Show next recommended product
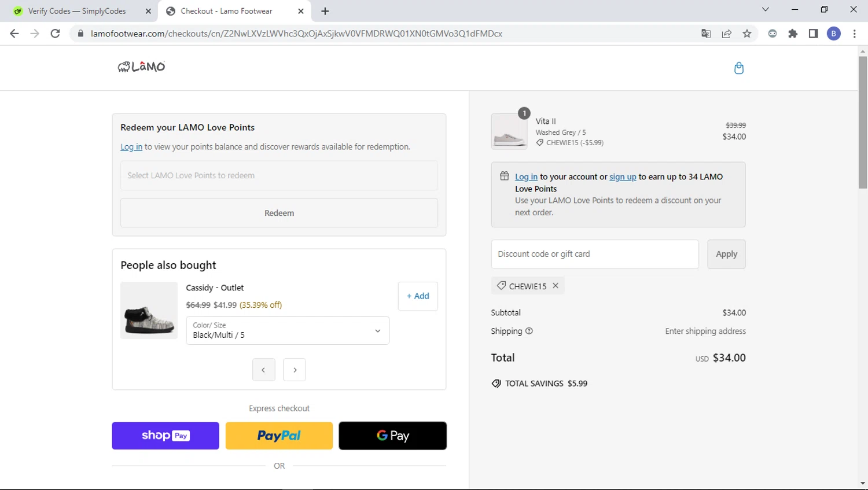The height and width of the screenshot is (490, 868). (295, 370)
